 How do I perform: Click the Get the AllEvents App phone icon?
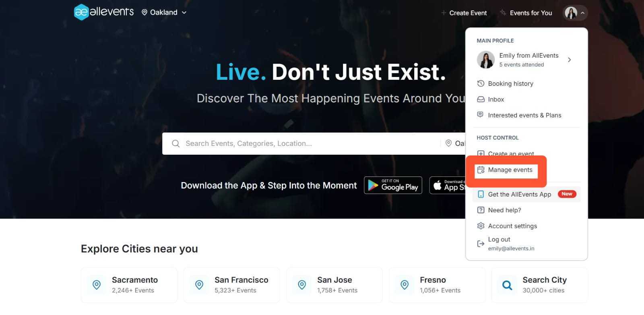tap(481, 194)
